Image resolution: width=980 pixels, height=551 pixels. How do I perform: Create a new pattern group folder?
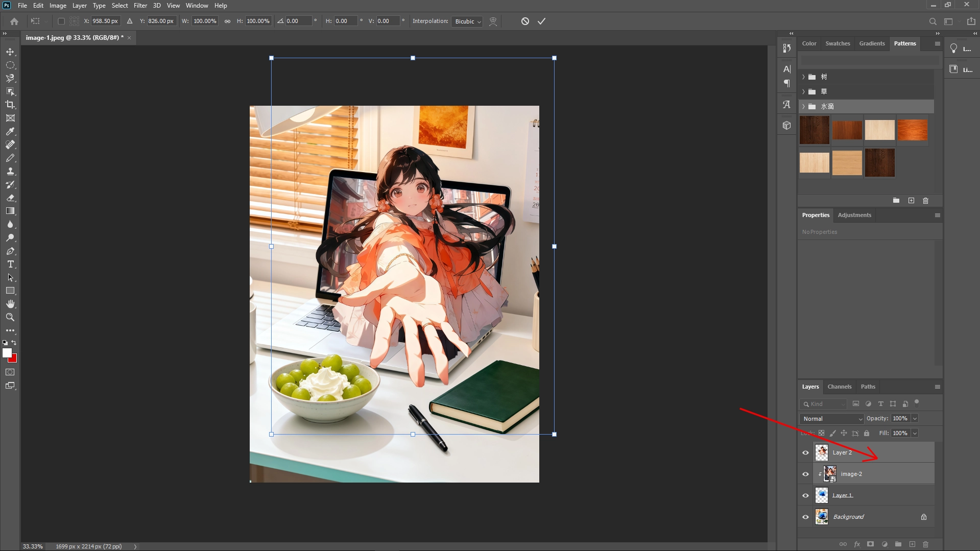[x=896, y=201]
